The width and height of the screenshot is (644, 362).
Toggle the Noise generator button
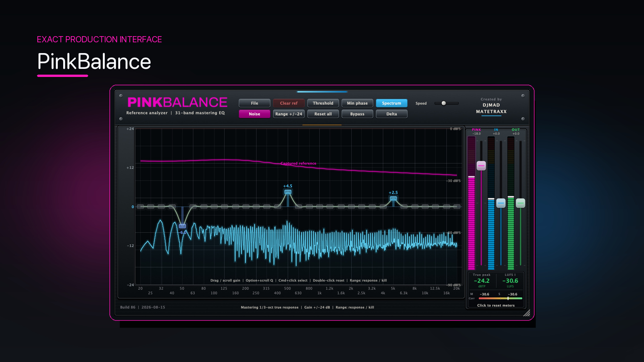tap(255, 114)
